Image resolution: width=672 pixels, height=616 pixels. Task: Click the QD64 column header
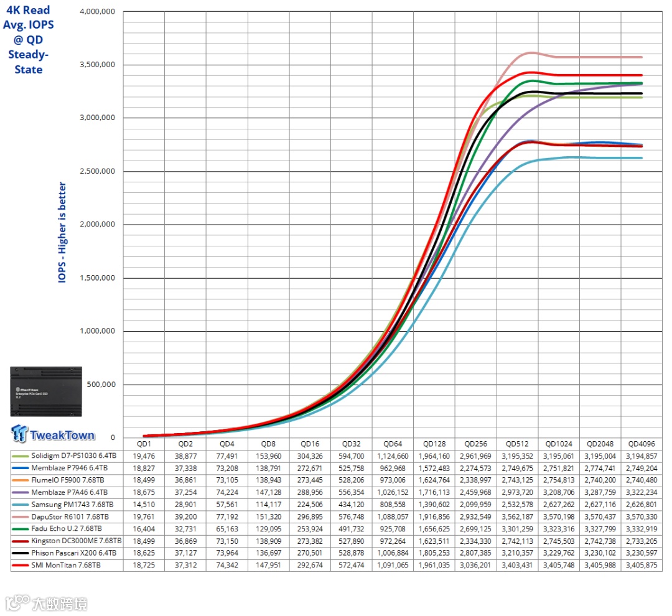[393, 444]
